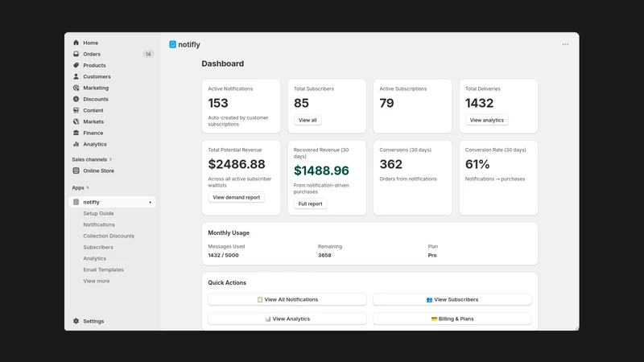Click the notifly app icon in sidebar
This screenshot has height=362, width=644.
point(76,202)
